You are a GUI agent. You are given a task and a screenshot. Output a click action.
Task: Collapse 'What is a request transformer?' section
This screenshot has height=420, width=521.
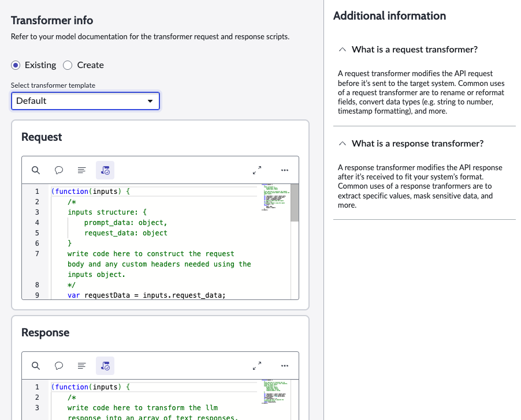coord(343,50)
